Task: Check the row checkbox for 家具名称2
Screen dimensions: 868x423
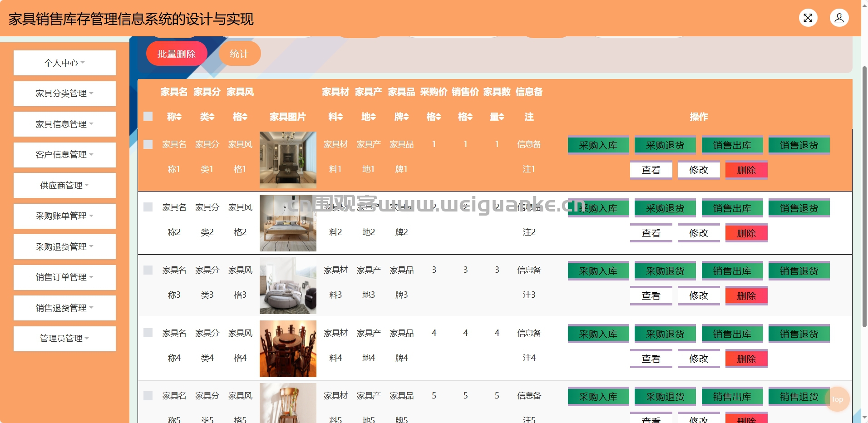Action: click(x=148, y=207)
